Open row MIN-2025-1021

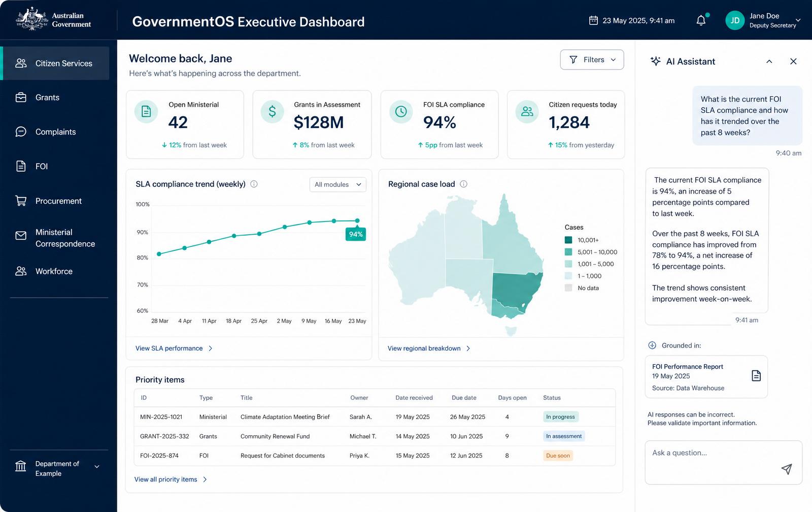point(375,417)
